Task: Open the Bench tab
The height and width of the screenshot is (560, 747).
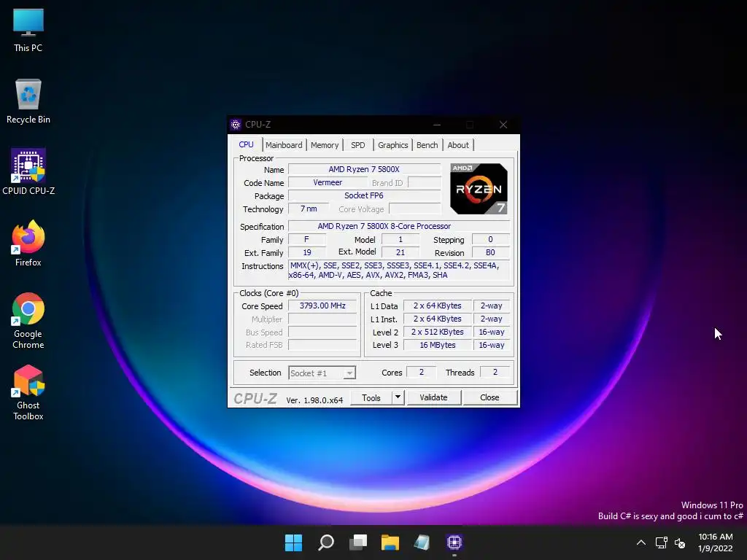Action: coord(427,145)
